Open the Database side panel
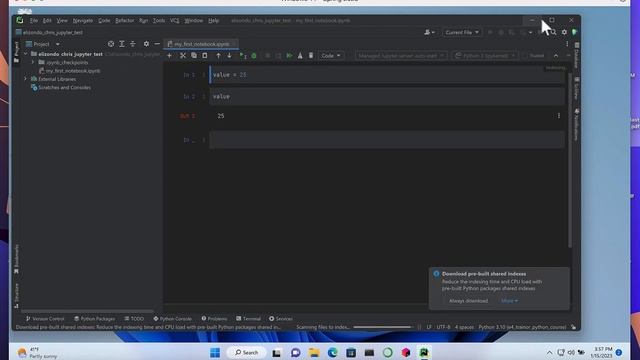Screen dimensions: 640x360 pos(576,55)
